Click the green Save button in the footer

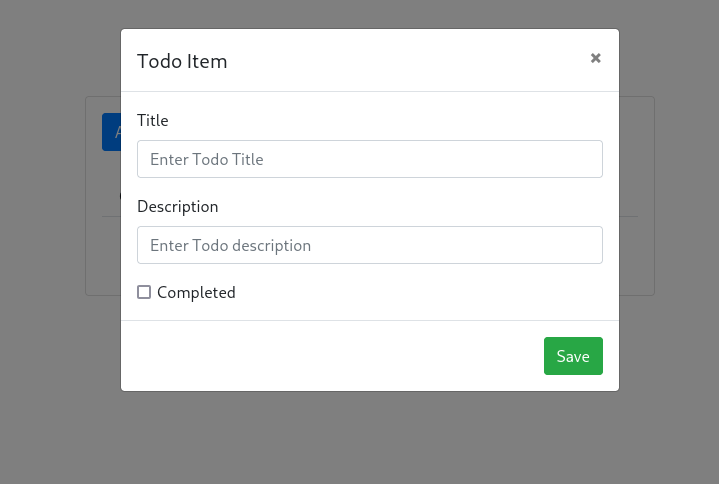tap(573, 356)
